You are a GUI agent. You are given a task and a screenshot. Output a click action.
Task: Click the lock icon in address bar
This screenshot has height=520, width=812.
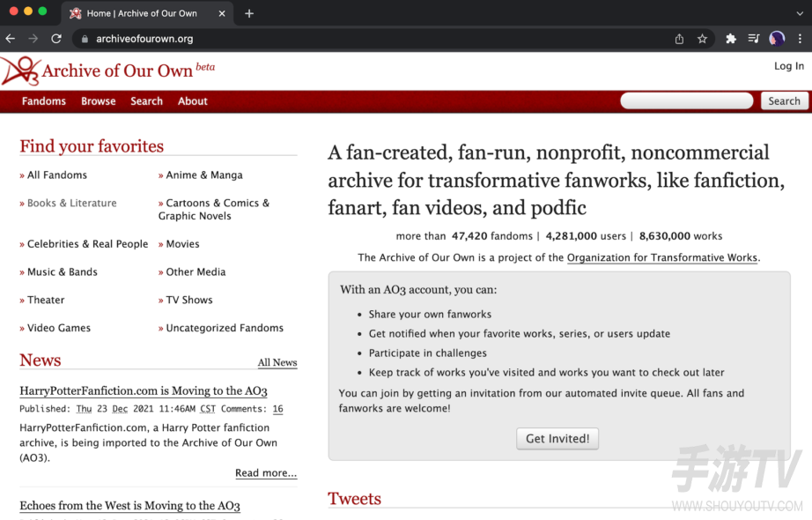point(85,39)
